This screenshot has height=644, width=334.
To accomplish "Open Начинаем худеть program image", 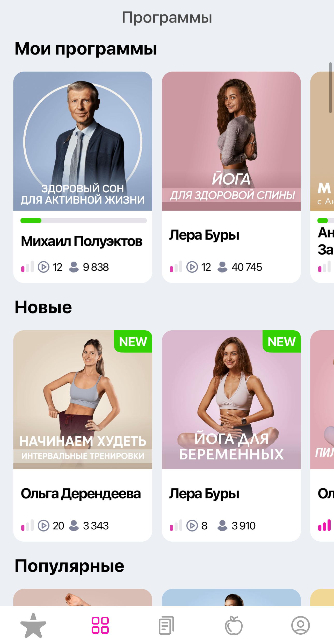I will pyautogui.click(x=83, y=400).
